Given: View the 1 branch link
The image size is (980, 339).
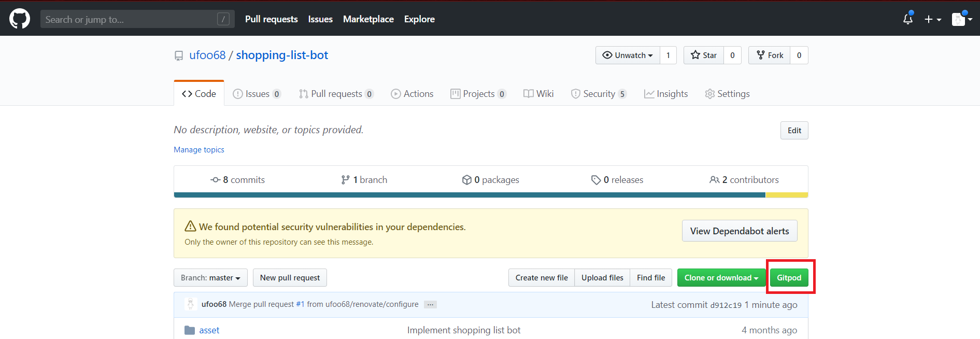Looking at the screenshot, I should coord(364,180).
